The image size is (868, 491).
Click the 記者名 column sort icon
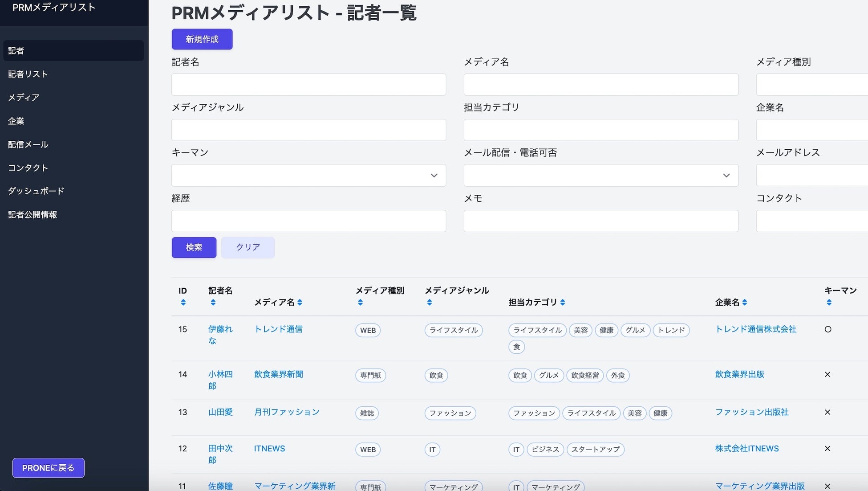[213, 303]
